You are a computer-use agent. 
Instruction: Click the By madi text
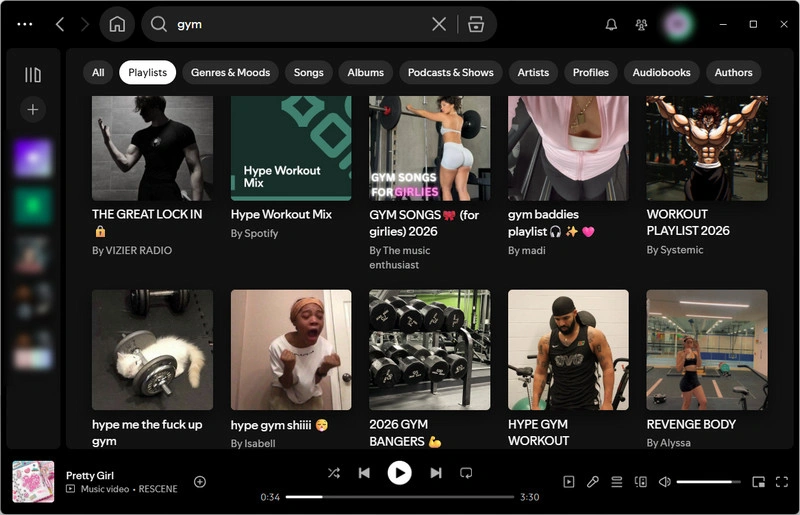[527, 251]
